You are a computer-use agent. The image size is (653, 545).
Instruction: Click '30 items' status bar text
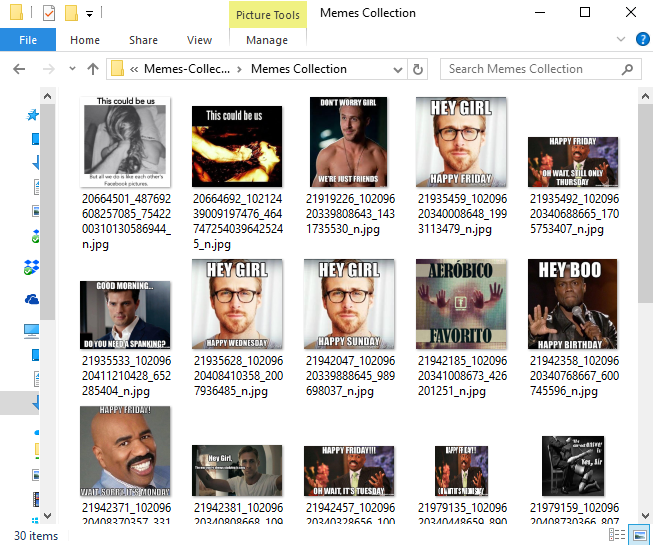[36, 535]
